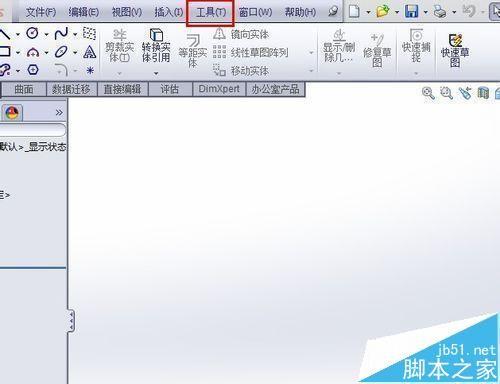Click the Print icon
This screenshot has height=384, width=500.
point(440,12)
